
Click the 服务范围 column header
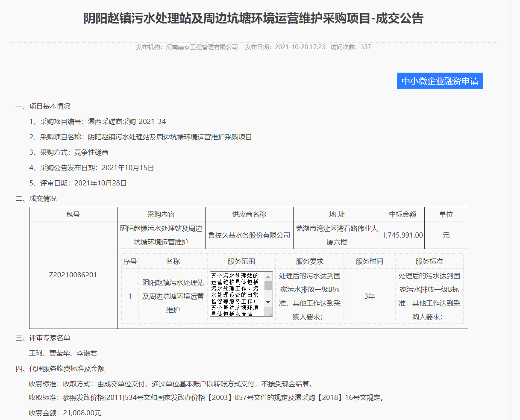241,261
